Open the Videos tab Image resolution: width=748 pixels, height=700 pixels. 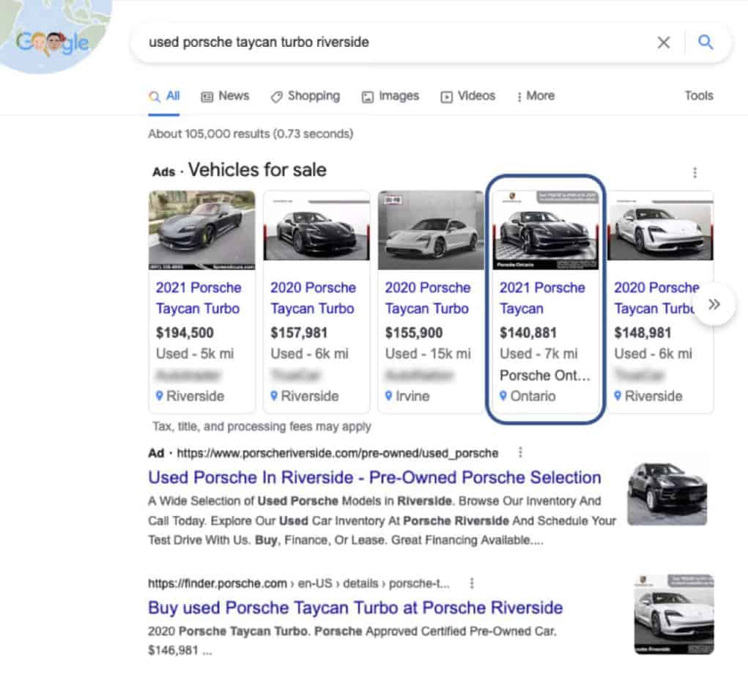[467, 96]
